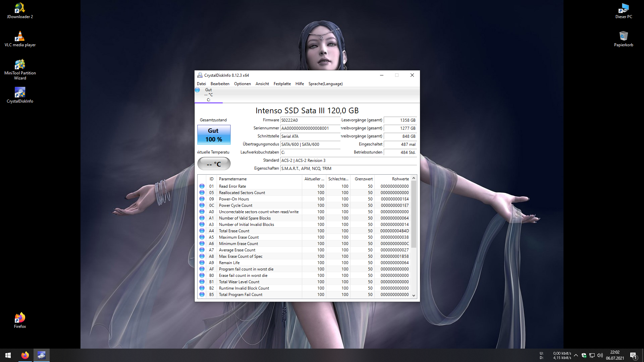Viewport: 644px width, 362px height.
Task: Click status circle icon for Read Error Rate
Action: (202, 186)
